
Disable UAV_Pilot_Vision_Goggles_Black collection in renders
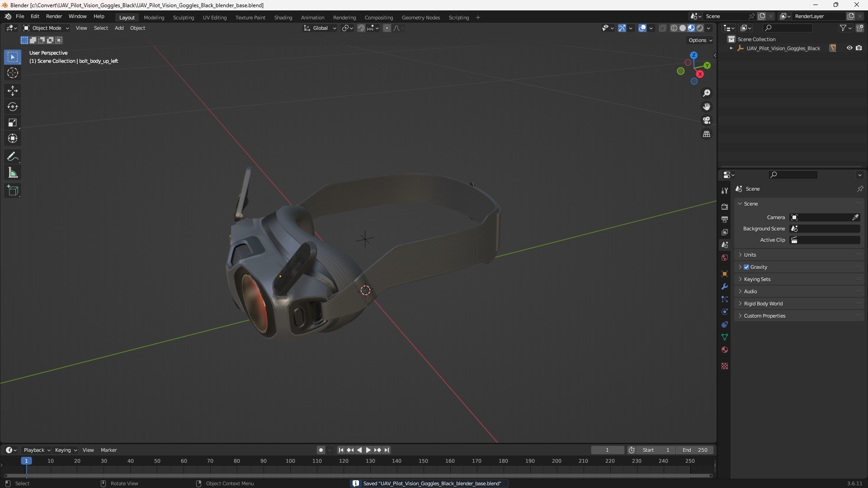pyautogui.click(x=859, y=48)
